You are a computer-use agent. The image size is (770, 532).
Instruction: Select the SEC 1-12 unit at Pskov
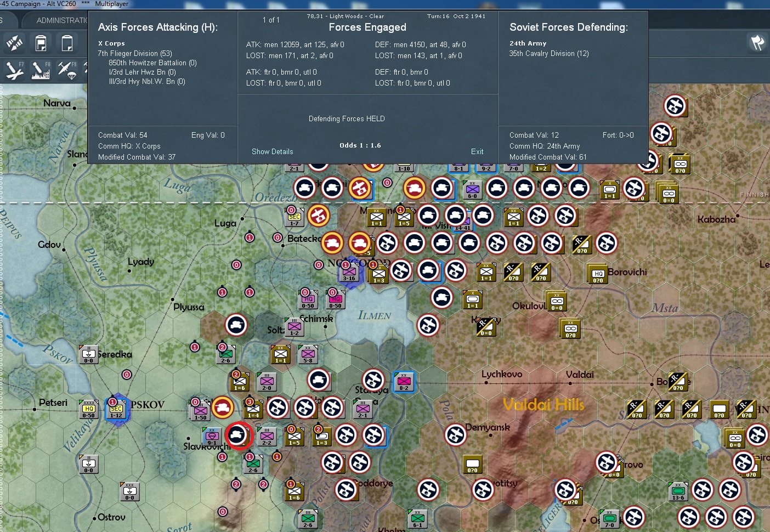coord(116,409)
